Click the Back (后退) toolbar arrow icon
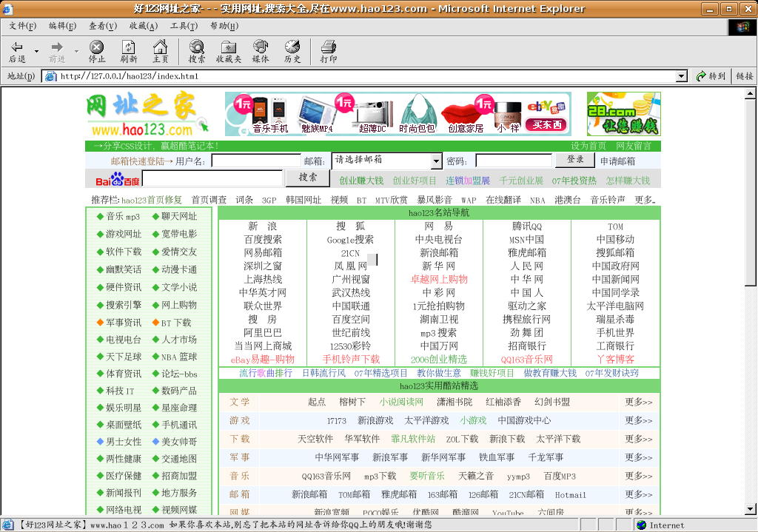This screenshot has width=758, height=532. (x=17, y=47)
